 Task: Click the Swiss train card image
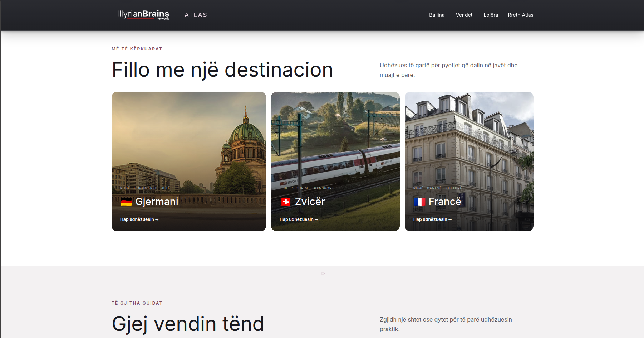[x=335, y=143]
